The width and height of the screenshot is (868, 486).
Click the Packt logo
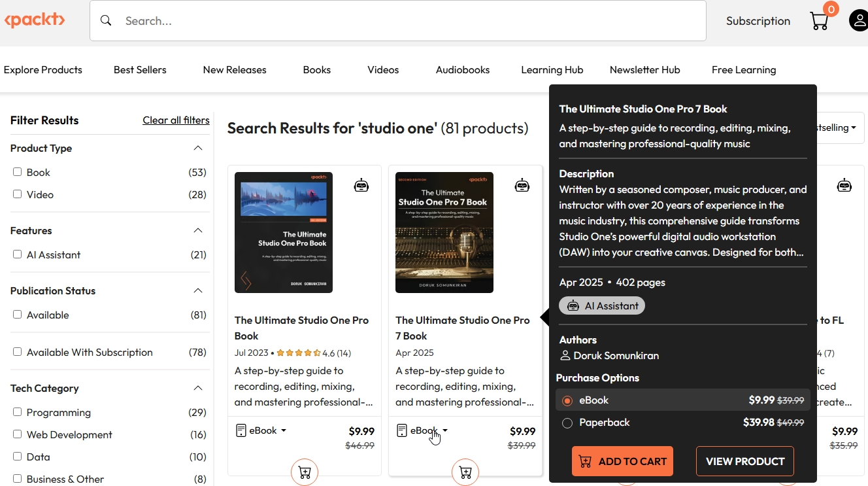[35, 20]
